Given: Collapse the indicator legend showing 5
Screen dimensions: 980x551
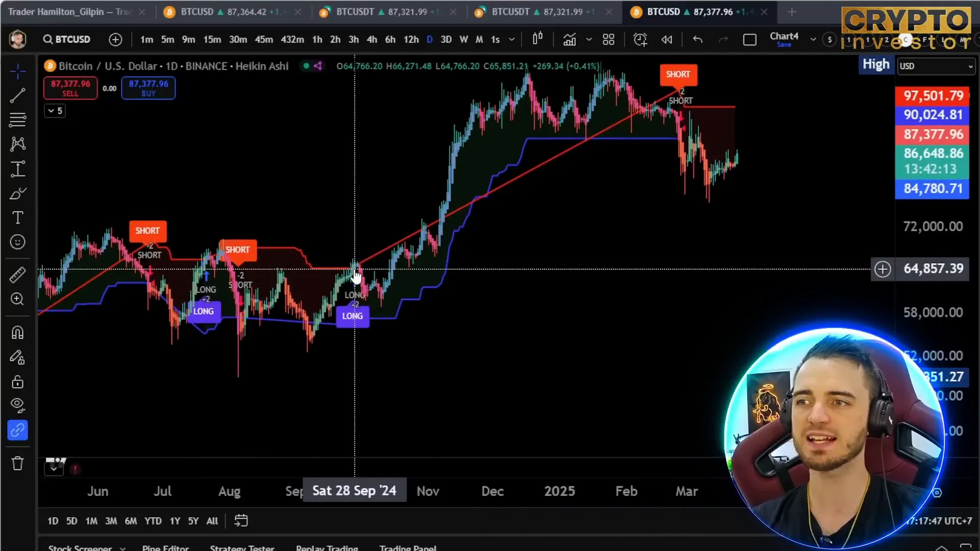Looking at the screenshot, I should (55, 111).
